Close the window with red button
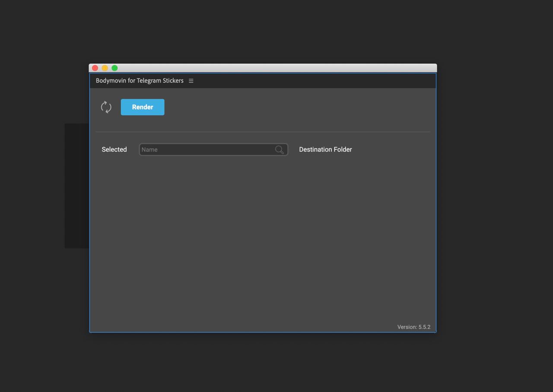 tap(95, 68)
